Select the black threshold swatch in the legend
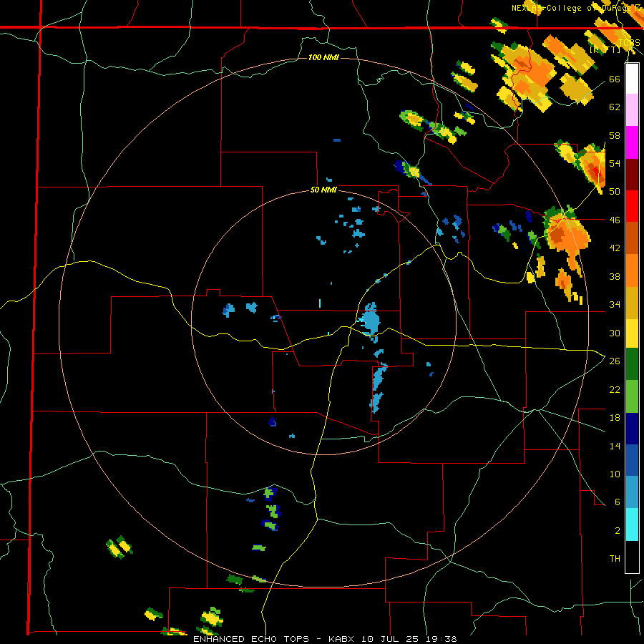 pos(632,557)
